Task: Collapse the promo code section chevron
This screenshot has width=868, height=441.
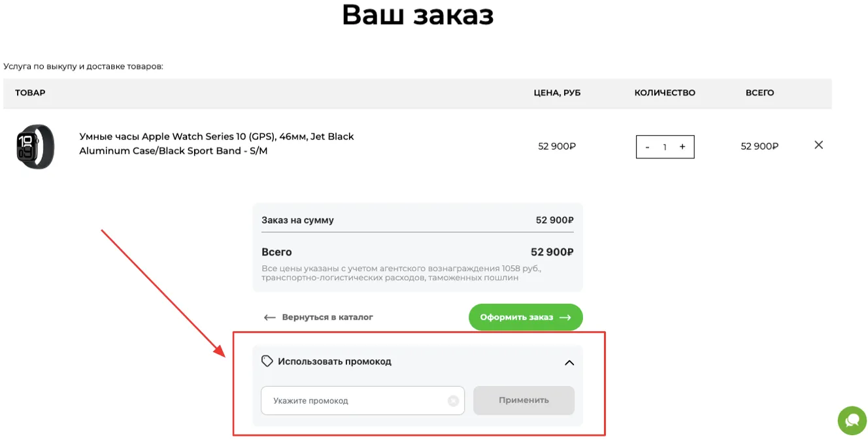Action: tap(569, 363)
